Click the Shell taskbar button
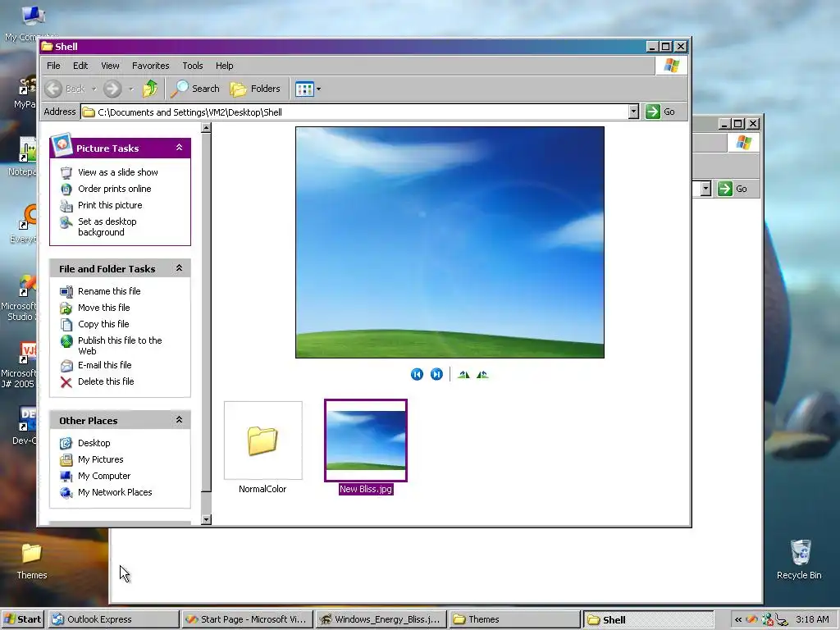The height and width of the screenshot is (630, 840). coord(648,619)
